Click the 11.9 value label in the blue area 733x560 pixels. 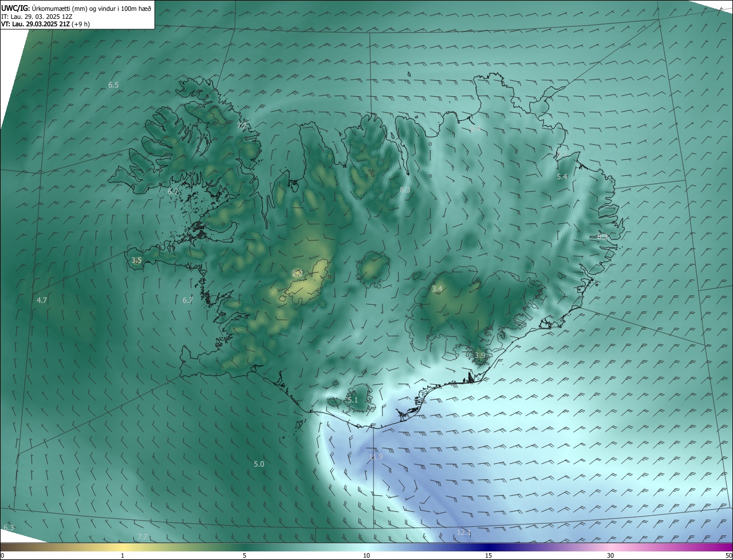(x=376, y=456)
